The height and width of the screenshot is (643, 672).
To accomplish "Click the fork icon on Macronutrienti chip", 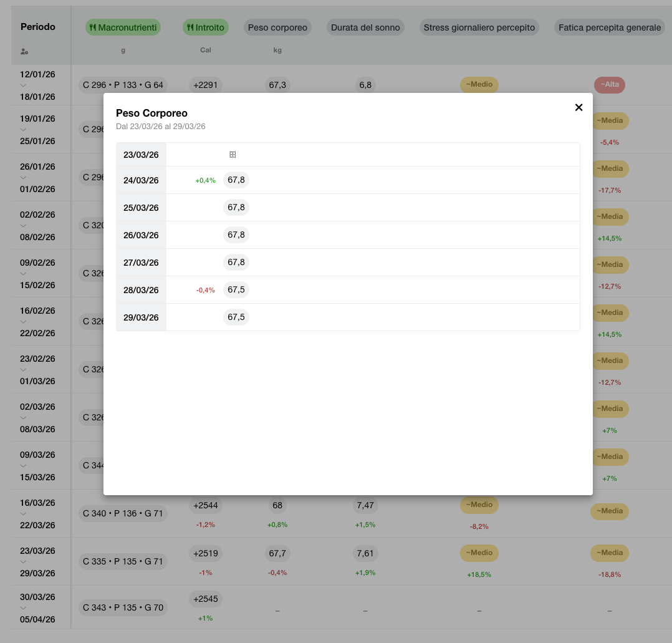I will click(92, 27).
